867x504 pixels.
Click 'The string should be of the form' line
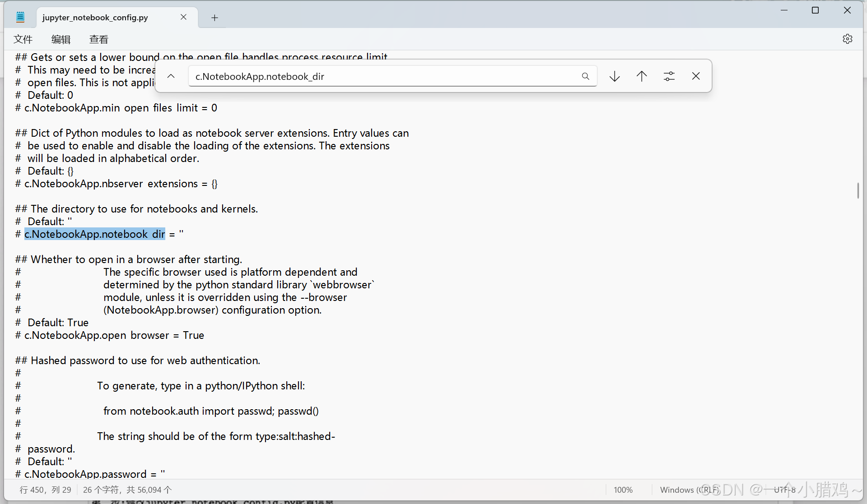216,436
